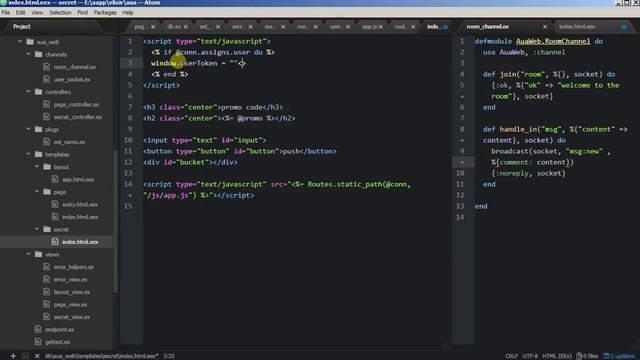Close the div.ex tab
The width and height of the screenshot is (640, 360).
185,27
